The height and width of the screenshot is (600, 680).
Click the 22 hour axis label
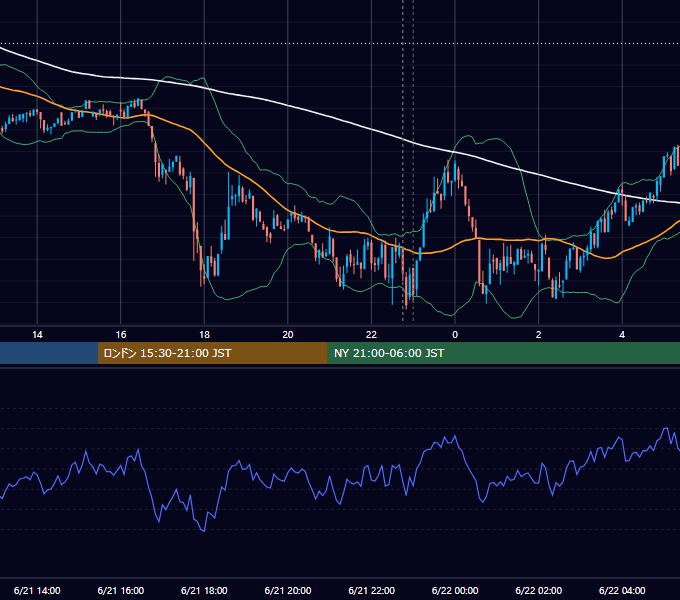click(371, 335)
